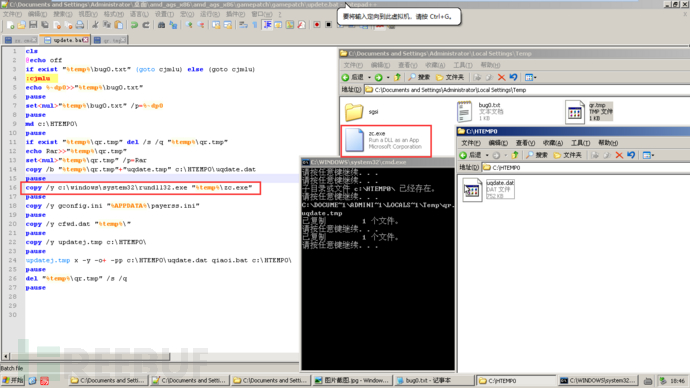Click the New file icon in Notepad++ toolbar

coord(10,25)
